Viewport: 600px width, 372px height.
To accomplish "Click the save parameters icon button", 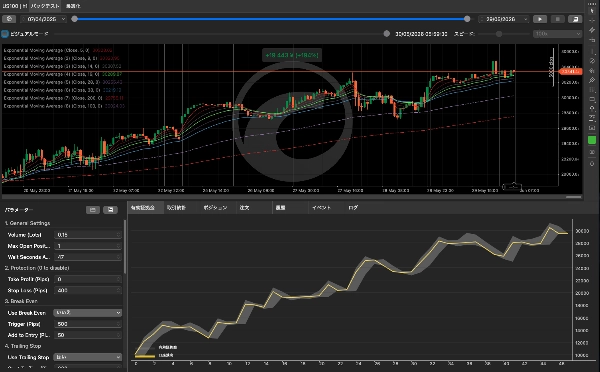I will 110,210.
